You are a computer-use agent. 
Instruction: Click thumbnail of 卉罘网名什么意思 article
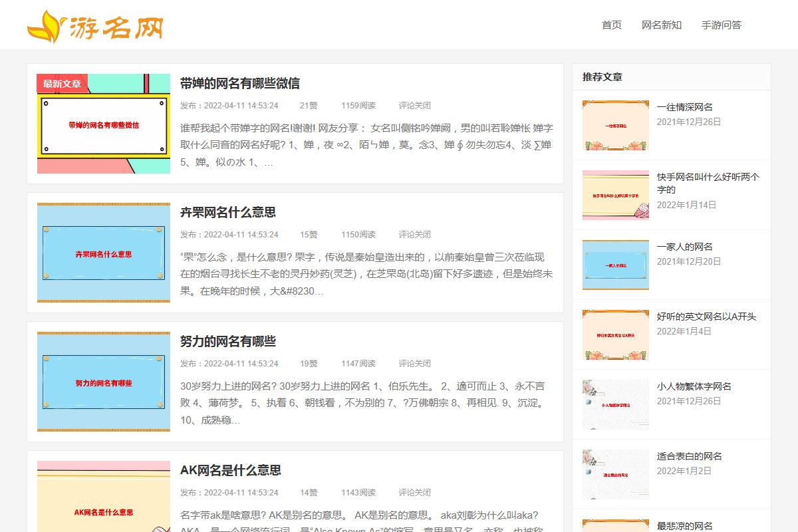tap(104, 253)
